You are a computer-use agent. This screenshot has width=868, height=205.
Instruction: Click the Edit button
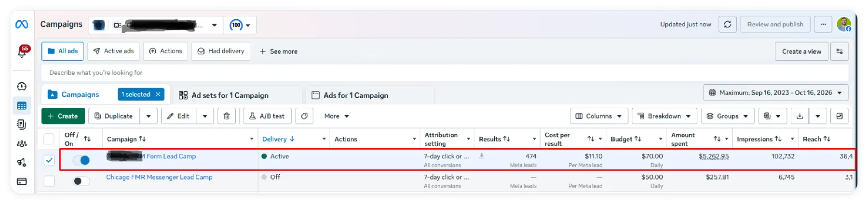pyautogui.click(x=178, y=116)
